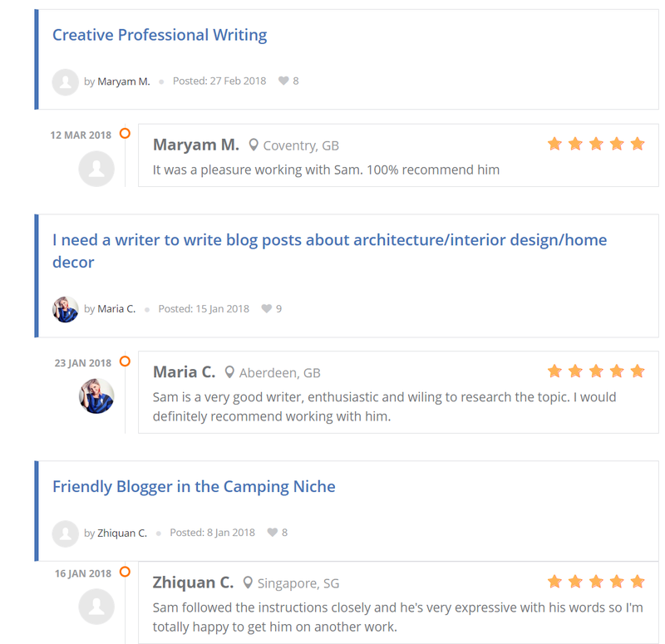Image resolution: width=665 pixels, height=644 pixels.
Task: Click the five-star rating on Maryam's review
Action: coord(596,144)
